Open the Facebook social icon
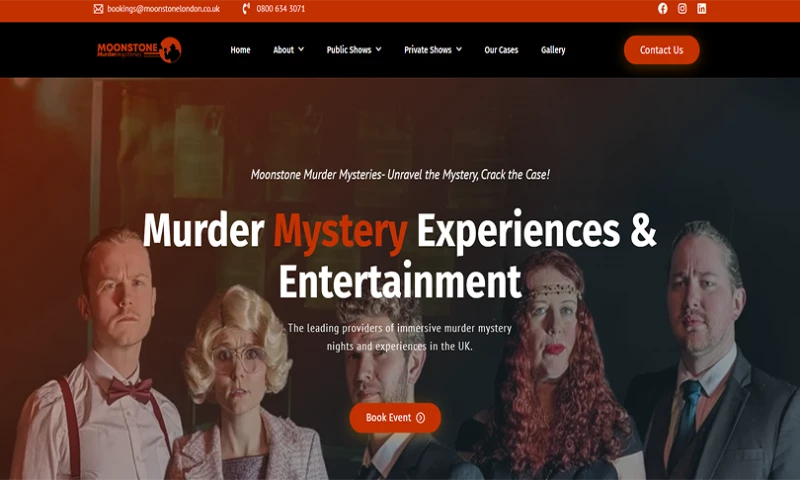Viewport: 800px width, 480px height. tap(662, 9)
